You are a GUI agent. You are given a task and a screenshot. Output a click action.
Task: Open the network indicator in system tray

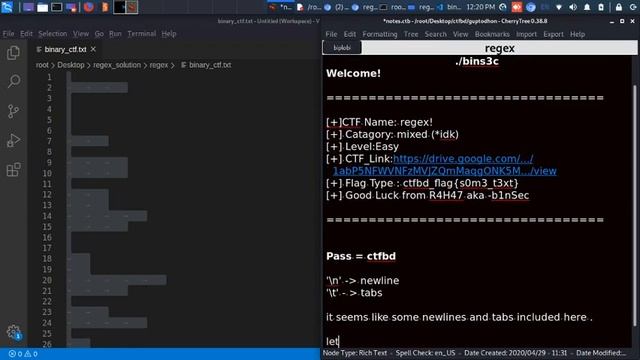(x=559, y=7)
